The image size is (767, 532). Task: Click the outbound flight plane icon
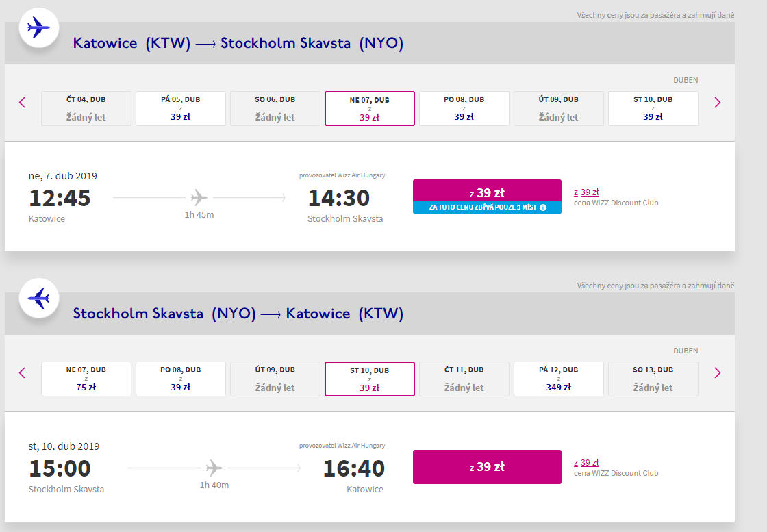click(38, 29)
